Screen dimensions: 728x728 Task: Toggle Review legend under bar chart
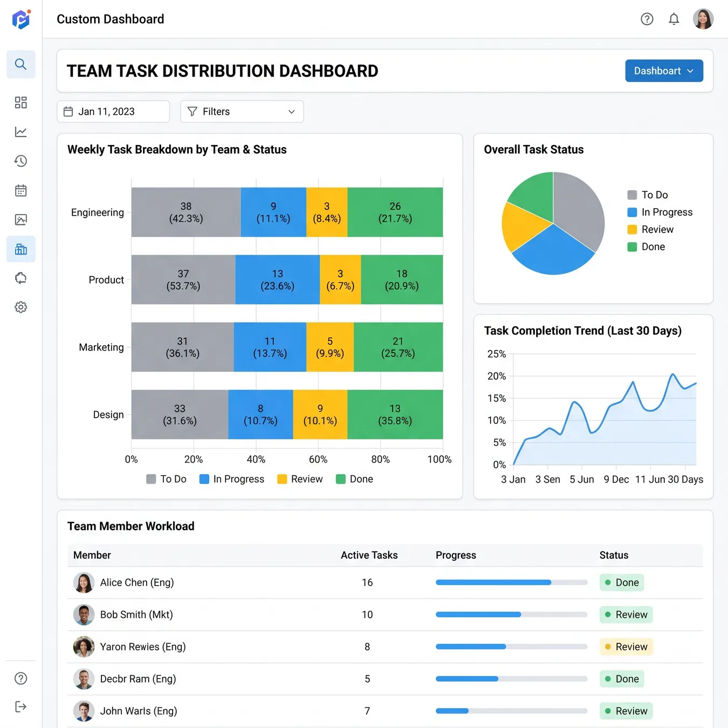(x=300, y=479)
